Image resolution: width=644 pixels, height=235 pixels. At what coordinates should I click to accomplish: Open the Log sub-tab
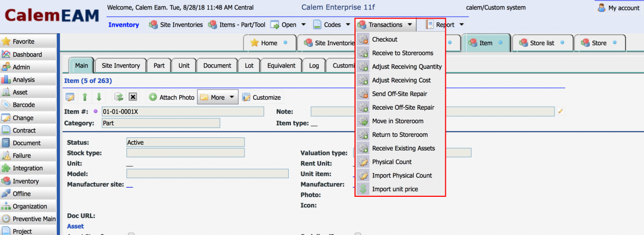(314, 65)
